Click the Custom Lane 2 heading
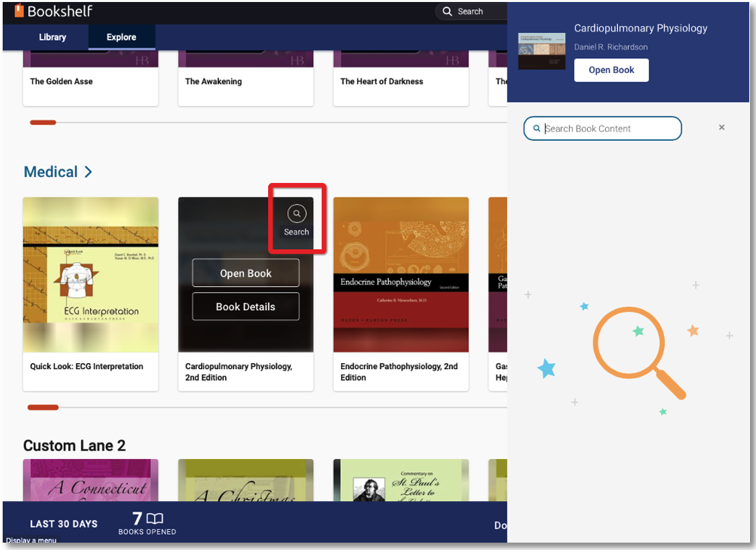The height and width of the screenshot is (550, 756). tap(74, 445)
